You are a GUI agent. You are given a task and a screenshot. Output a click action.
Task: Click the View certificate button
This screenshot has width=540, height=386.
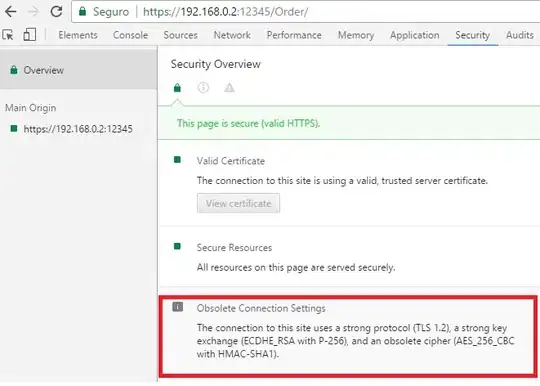(238, 204)
